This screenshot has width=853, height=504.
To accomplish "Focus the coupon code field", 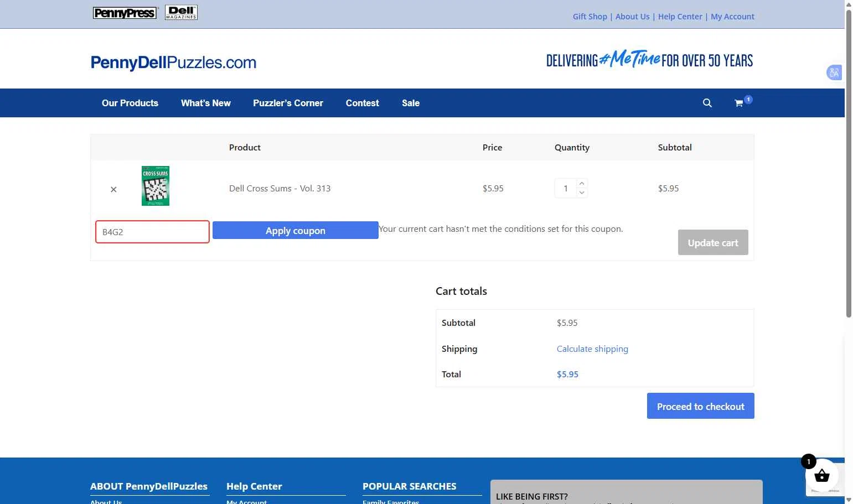I will click(152, 232).
